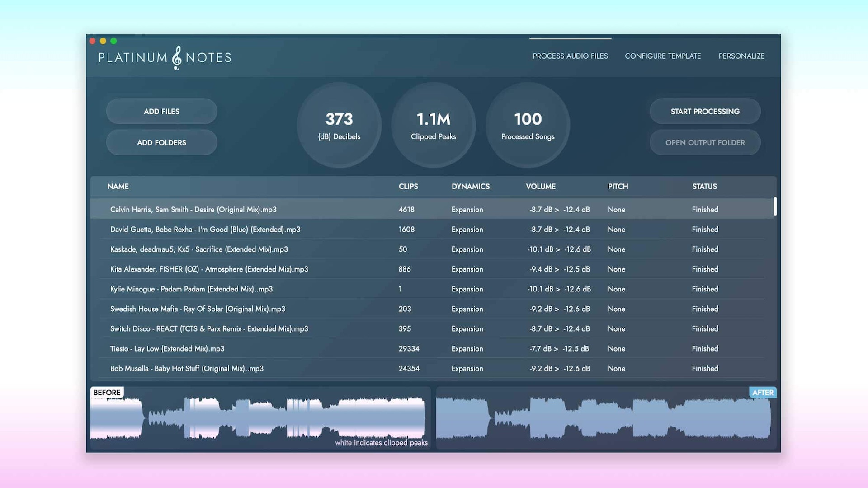Click the red close window dot

[92, 41]
